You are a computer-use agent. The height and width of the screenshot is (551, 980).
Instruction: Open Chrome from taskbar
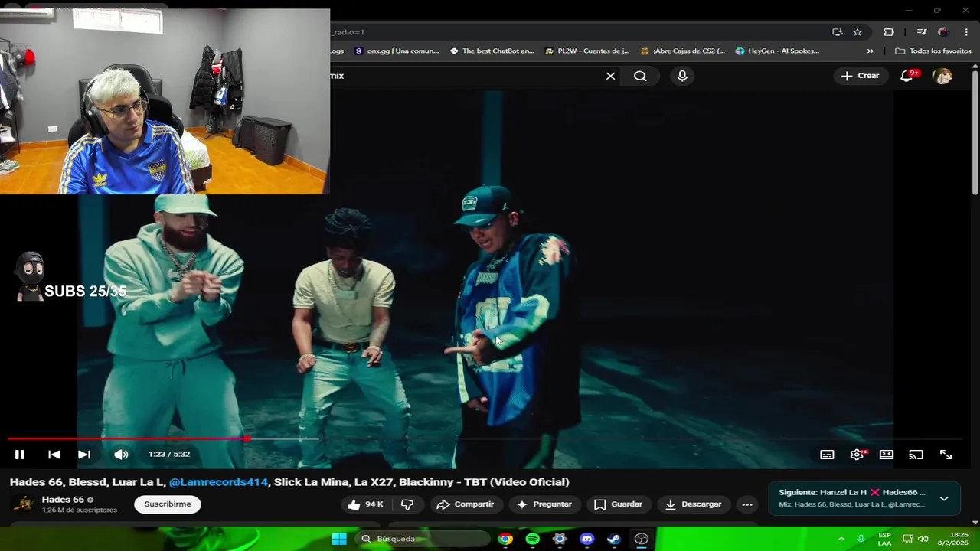pyautogui.click(x=505, y=539)
